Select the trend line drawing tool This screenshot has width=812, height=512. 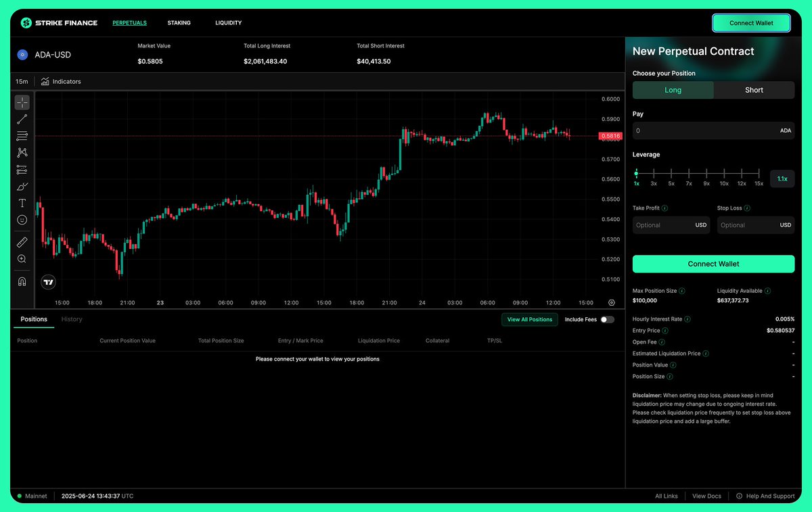[x=22, y=119]
